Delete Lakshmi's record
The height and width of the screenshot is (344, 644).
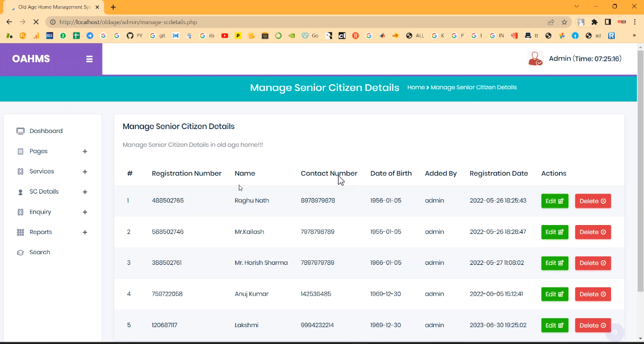(x=592, y=325)
